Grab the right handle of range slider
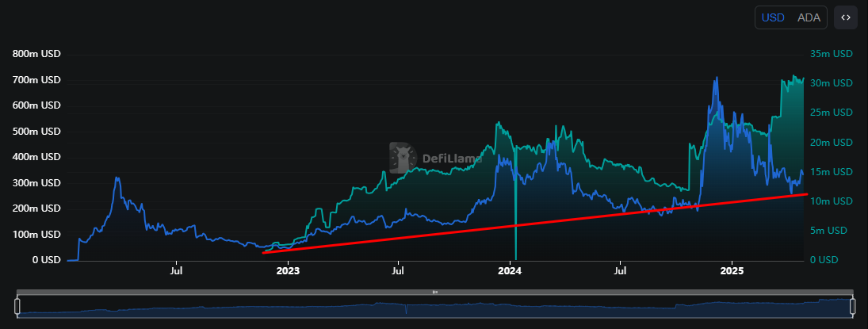Image resolution: width=868 pixels, height=329 pixels. [x=853, y=306]
